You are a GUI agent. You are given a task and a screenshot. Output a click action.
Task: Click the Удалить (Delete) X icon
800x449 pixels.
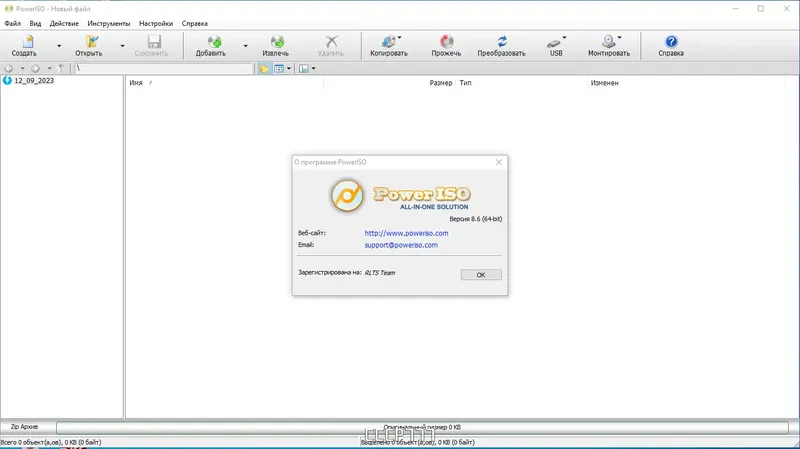[x=332, y=41]
